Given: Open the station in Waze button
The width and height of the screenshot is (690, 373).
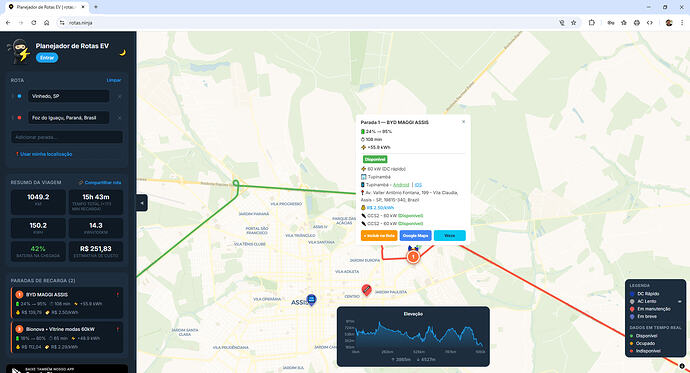Looking at the screenshot, I should click(x=450, y=236).
